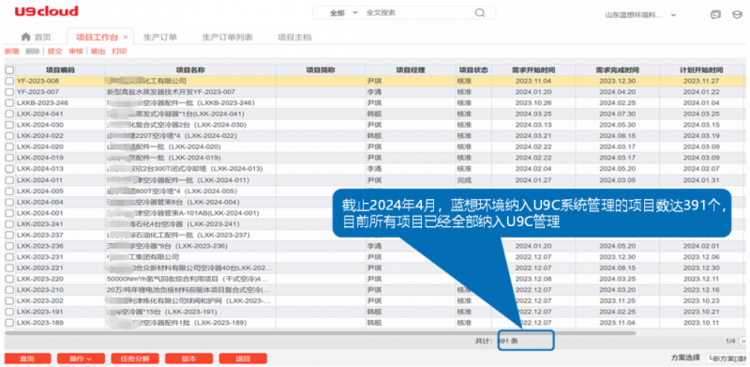750x367 pixels.
Task: Open the 生产订单 tab
Action: [x=160, y=37]
